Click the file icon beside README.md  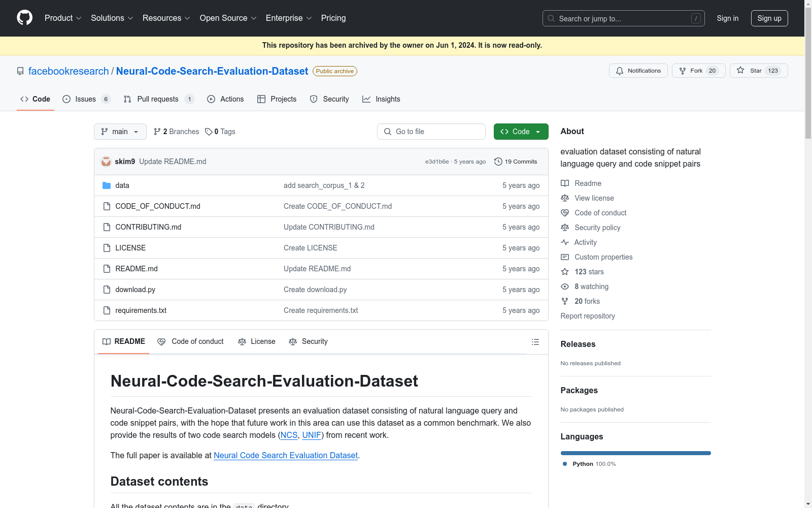click(107, 269)
